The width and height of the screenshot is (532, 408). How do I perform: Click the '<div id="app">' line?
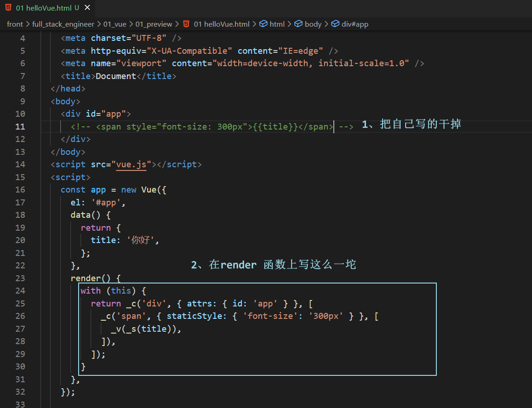tap(96, 114)
